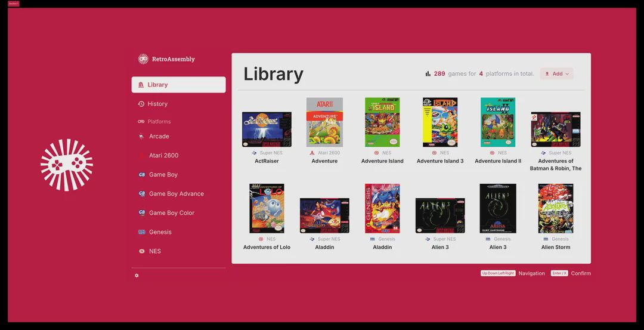Open Adventure Atari game cover
644x330 pixels.
pyautogui.click(x=324, y=122)
